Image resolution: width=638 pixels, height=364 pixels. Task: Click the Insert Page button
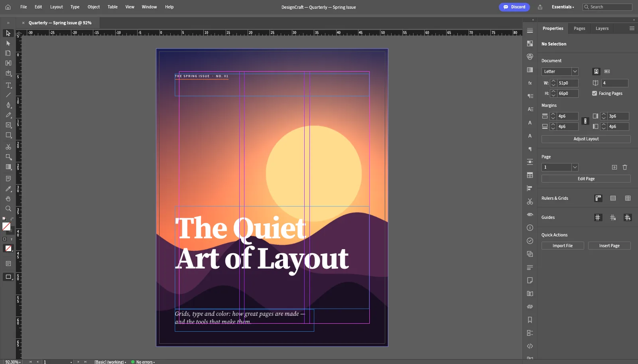609,246
